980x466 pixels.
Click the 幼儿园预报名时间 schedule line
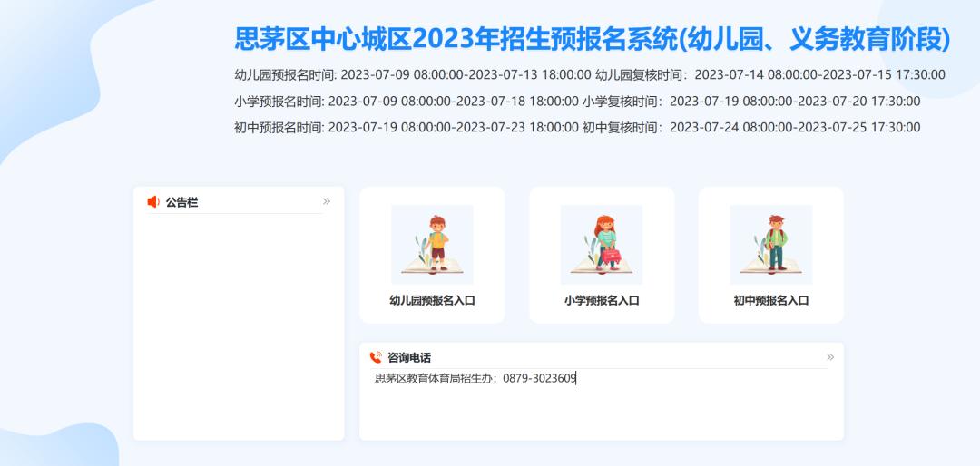590,75
